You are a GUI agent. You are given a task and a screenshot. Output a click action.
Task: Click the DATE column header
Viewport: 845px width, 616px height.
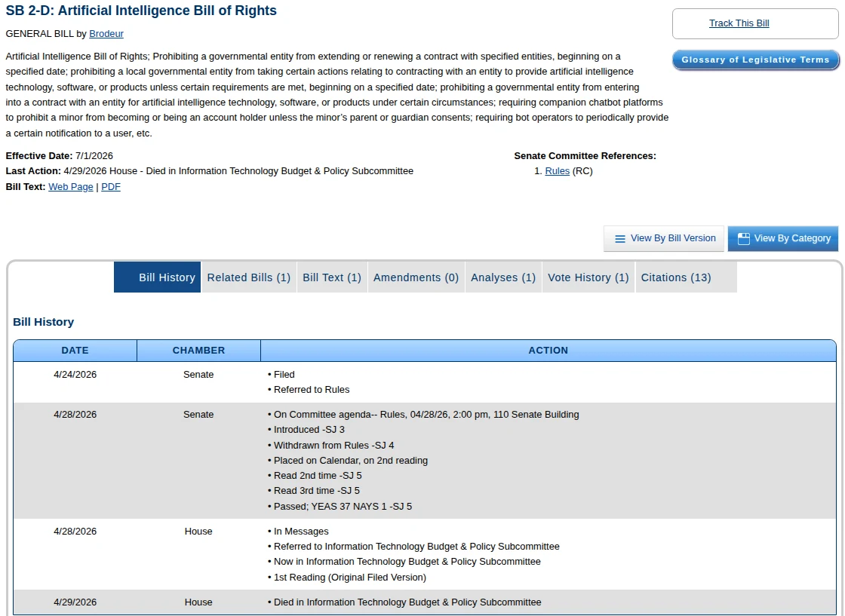[x=75, y=351]
